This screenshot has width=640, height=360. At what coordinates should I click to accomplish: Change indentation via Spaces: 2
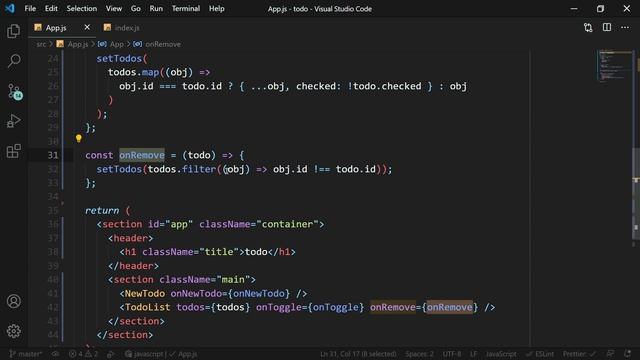click(x=419, y=354)
